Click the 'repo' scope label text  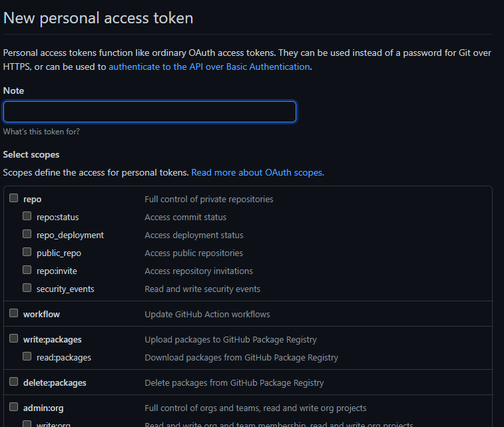coord(32,200)
